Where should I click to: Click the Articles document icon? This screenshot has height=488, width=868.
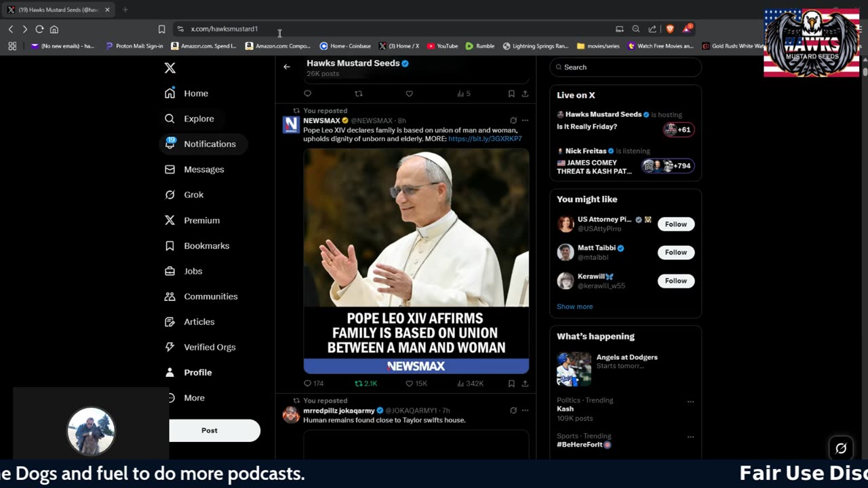click(170, 322)
